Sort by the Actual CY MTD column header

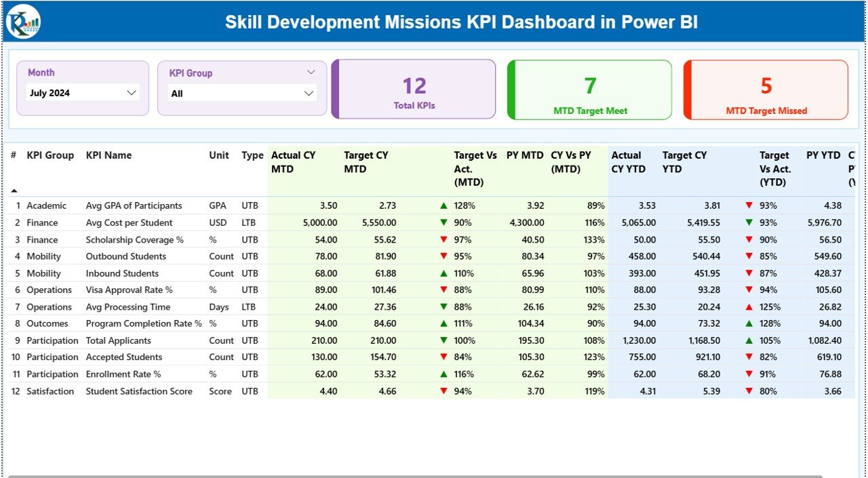click(x=293, y=162)
